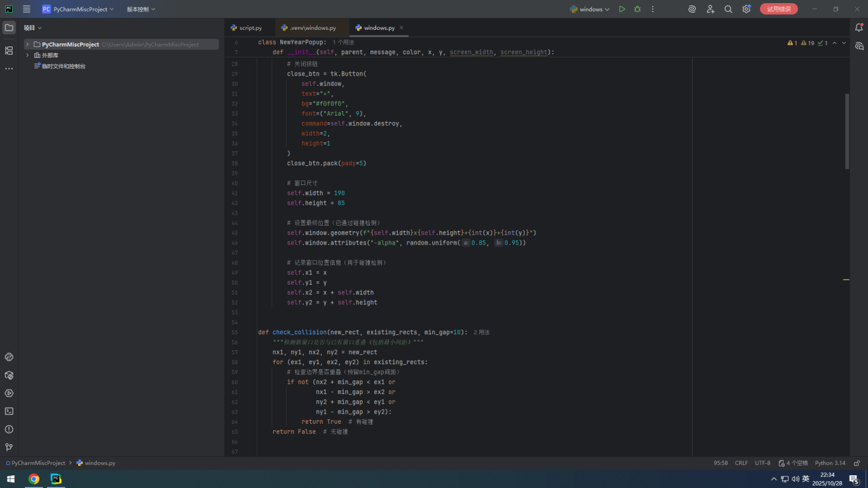Show the Notifications bell panel
The width and height of the screenshot is (868, 488).
[x=859, y=27]
